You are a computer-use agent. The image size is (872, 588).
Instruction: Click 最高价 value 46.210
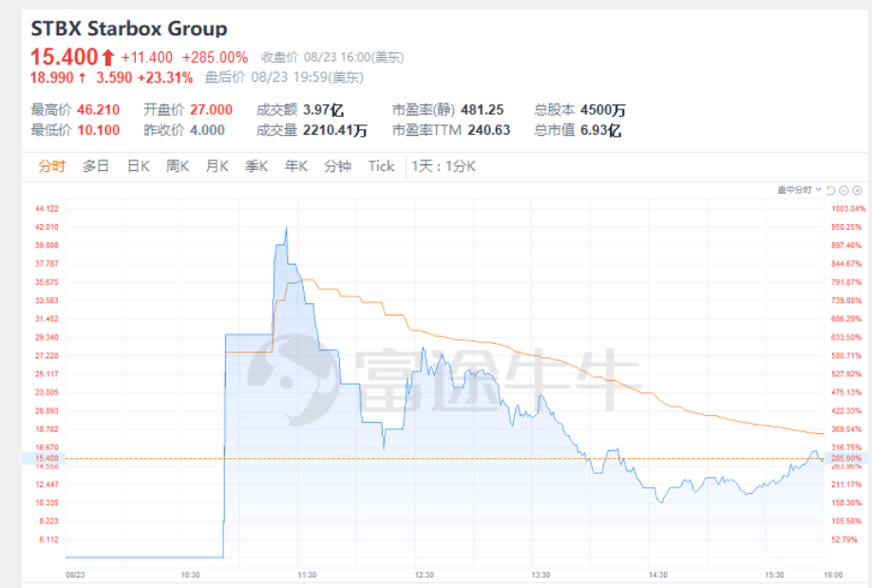tap(98, 109)
